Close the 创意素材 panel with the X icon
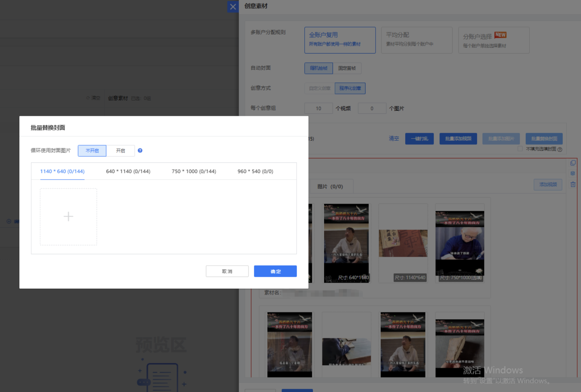This screenshot has height=392, width=581. [x=233, y=6]
